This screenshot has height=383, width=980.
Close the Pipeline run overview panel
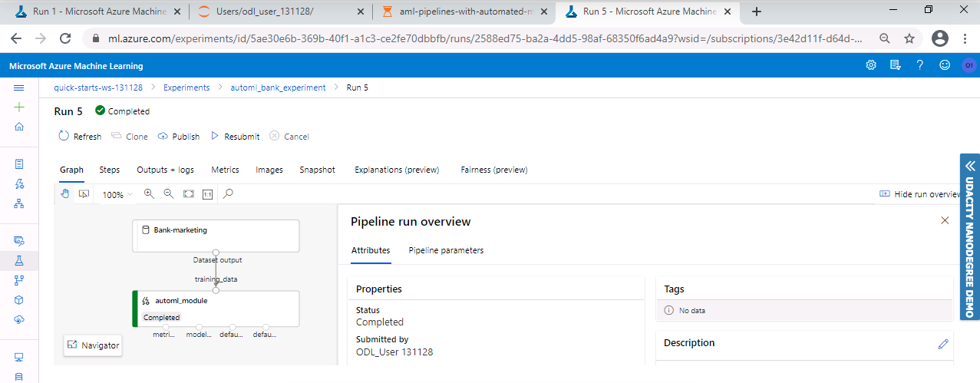coord(945,220)
